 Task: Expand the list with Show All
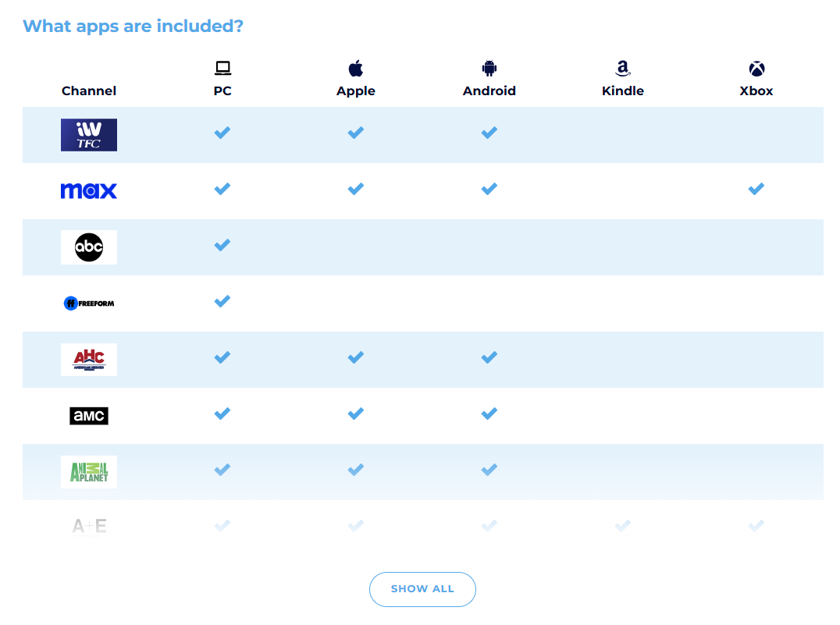coord(422,589)
